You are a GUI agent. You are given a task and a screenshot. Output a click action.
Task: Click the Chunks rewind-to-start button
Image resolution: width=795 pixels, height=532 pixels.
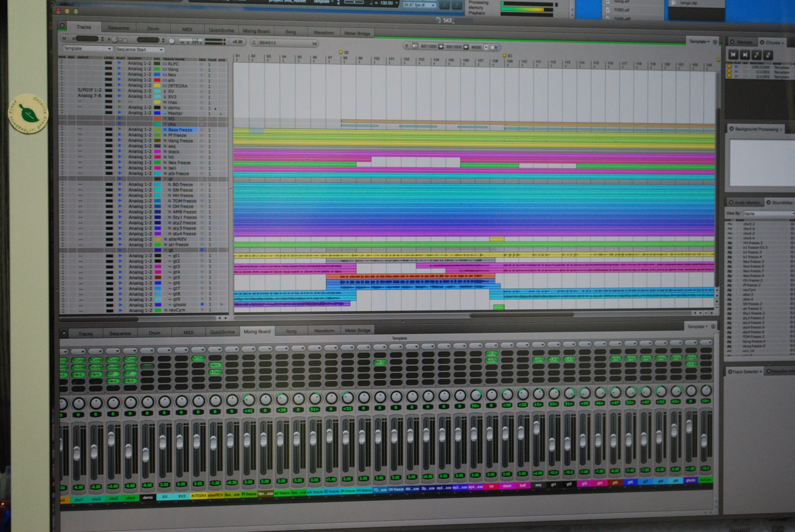tap(733, 54)
